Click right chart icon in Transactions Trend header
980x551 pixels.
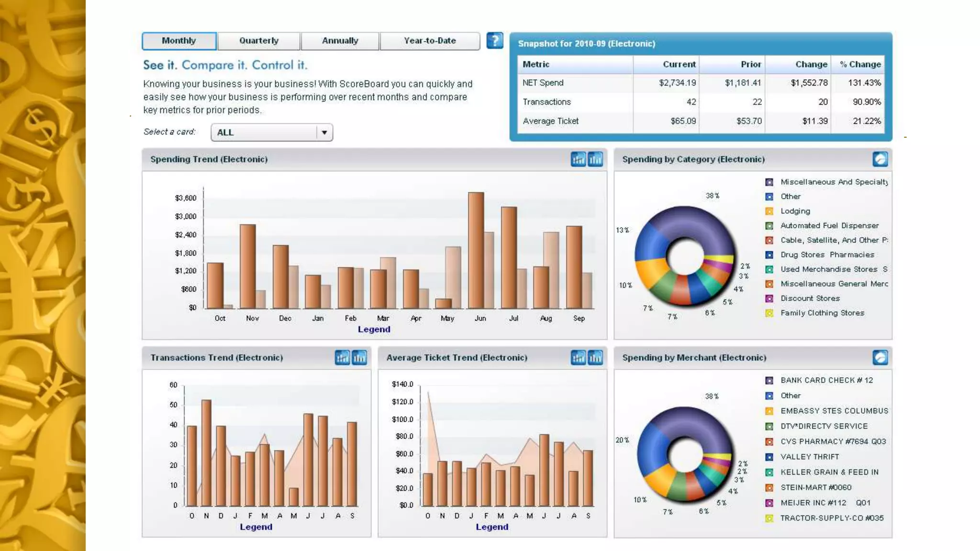(x=359, y=357)
